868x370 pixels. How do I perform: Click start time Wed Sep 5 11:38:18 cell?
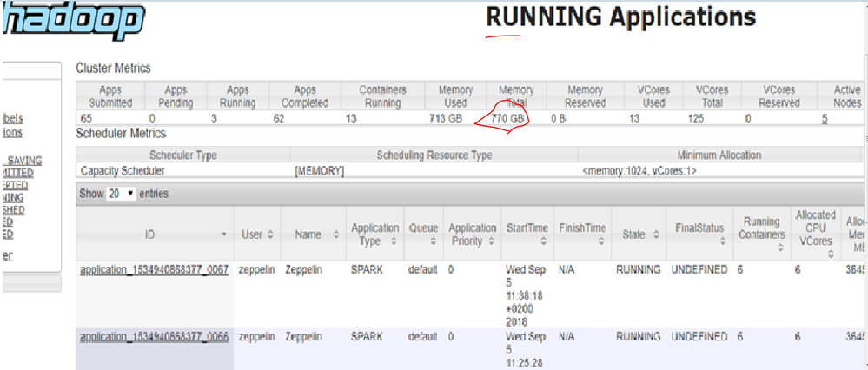[x=526, y=296]
